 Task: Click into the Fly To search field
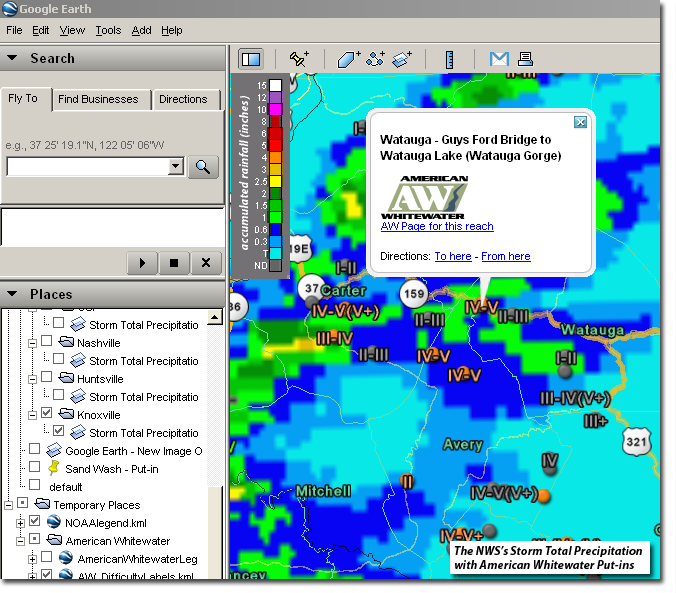[88, 166]
